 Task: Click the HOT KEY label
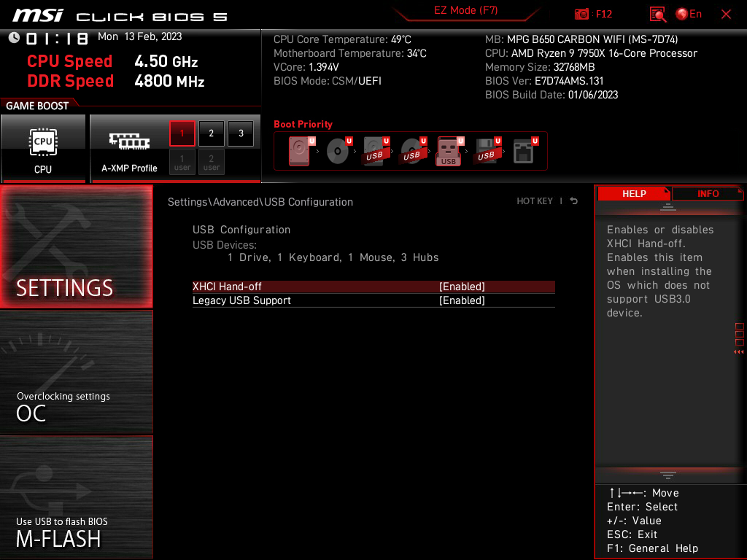tap(535, 201)
